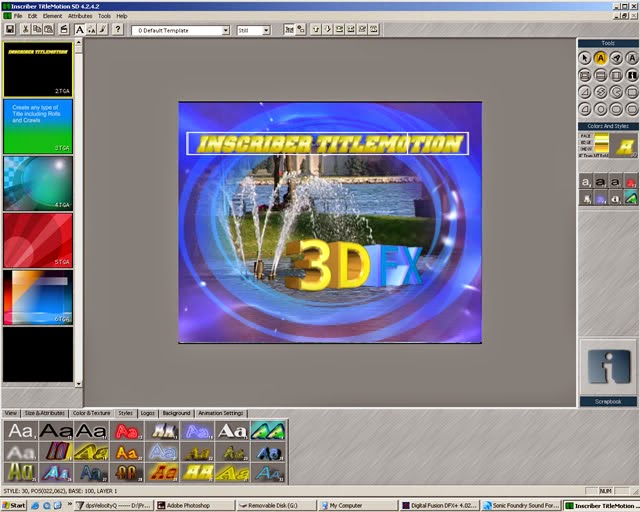Viewport: 640px width, 512px height.
Task: Select the highlighted yellow A text tool
Action: [600, 58]
